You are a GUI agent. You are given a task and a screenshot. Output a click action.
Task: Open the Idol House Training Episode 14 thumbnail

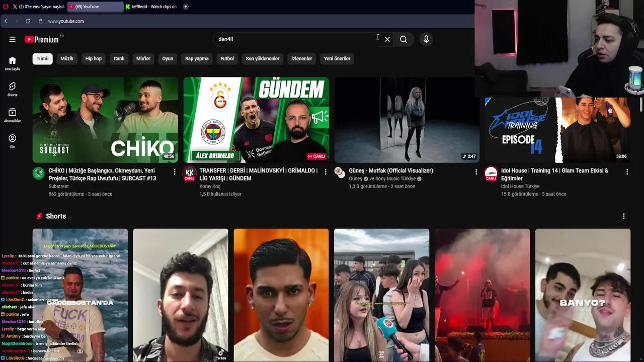(x=557, y=130)
